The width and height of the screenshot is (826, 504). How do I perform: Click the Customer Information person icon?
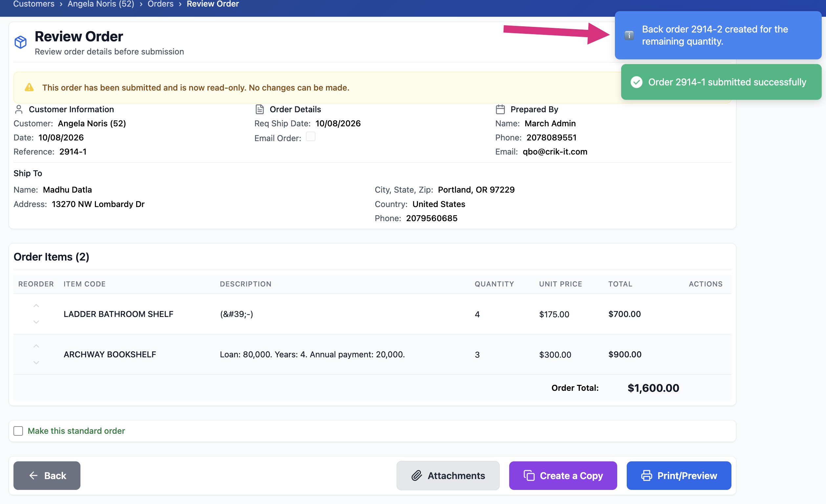tap(19, 109)
